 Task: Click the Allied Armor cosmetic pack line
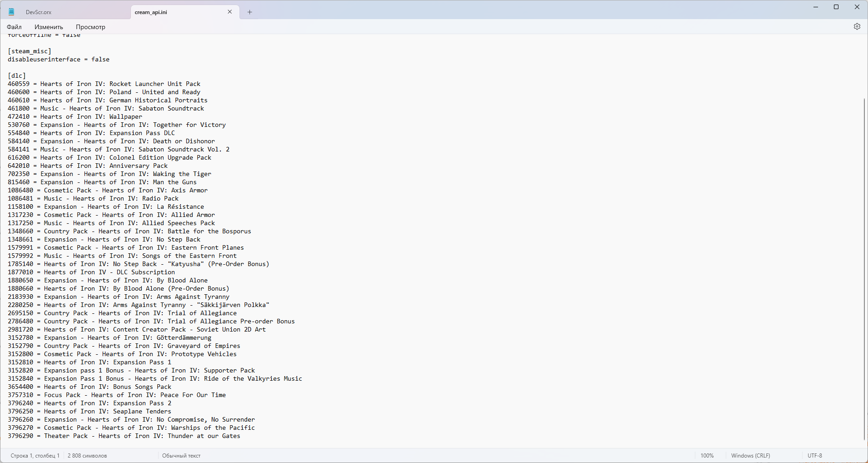pos(111,215)
